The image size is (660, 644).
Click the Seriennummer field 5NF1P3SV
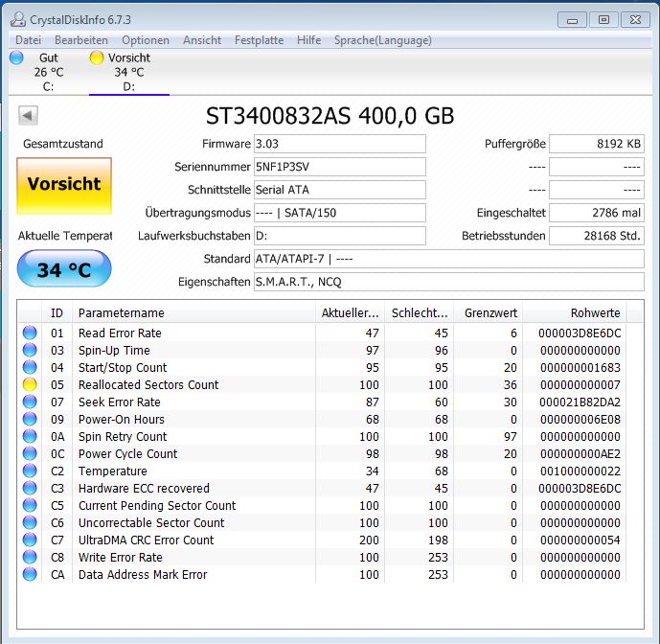click(340, 167)
